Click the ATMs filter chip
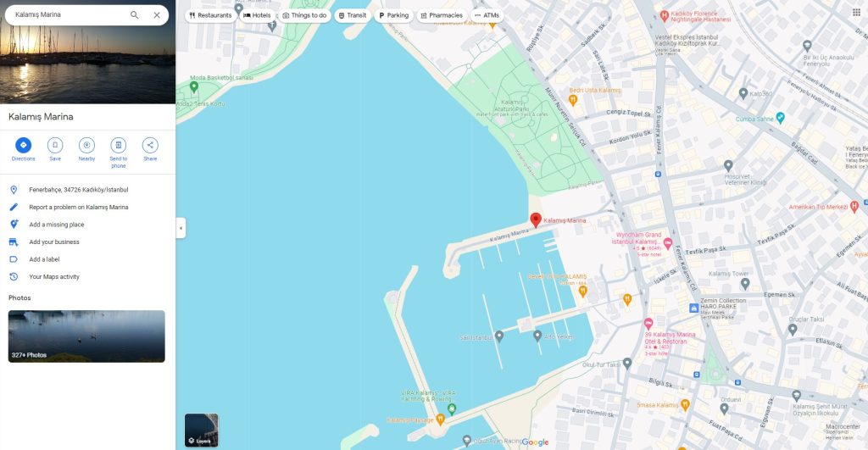868x450 pixels. pyautogui.click(x=487, y=15)
